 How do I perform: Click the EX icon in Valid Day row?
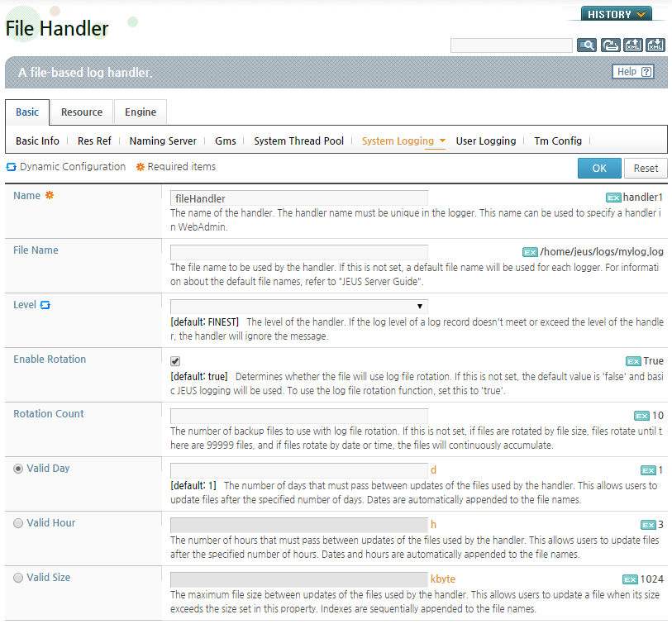pos(648,470)
